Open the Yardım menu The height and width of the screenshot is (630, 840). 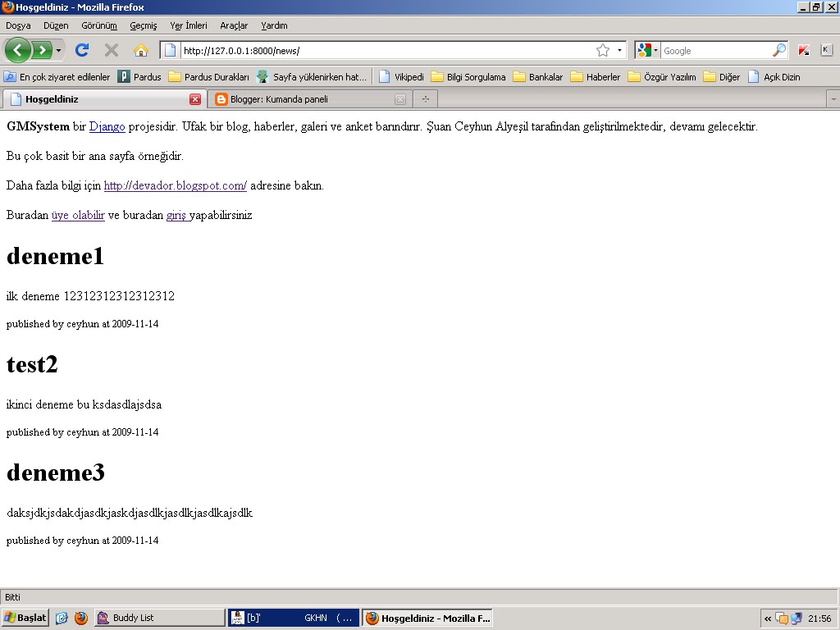[x=274, y=25]
